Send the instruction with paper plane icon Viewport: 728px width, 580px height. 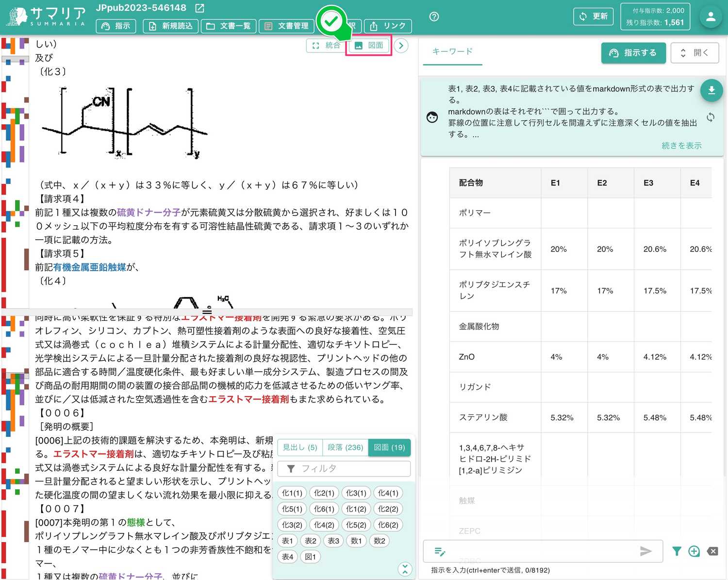pos(645,551)
